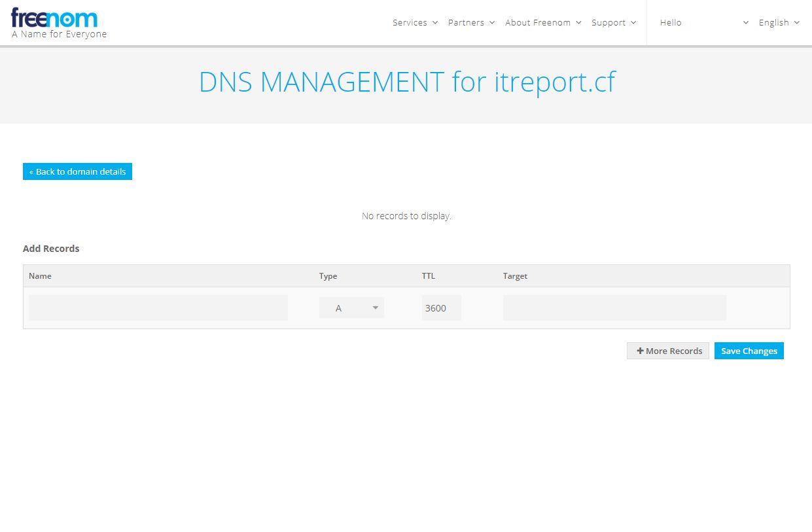Open the Services menu
Screen dimensions: 812x532
[x=415, y=22]
